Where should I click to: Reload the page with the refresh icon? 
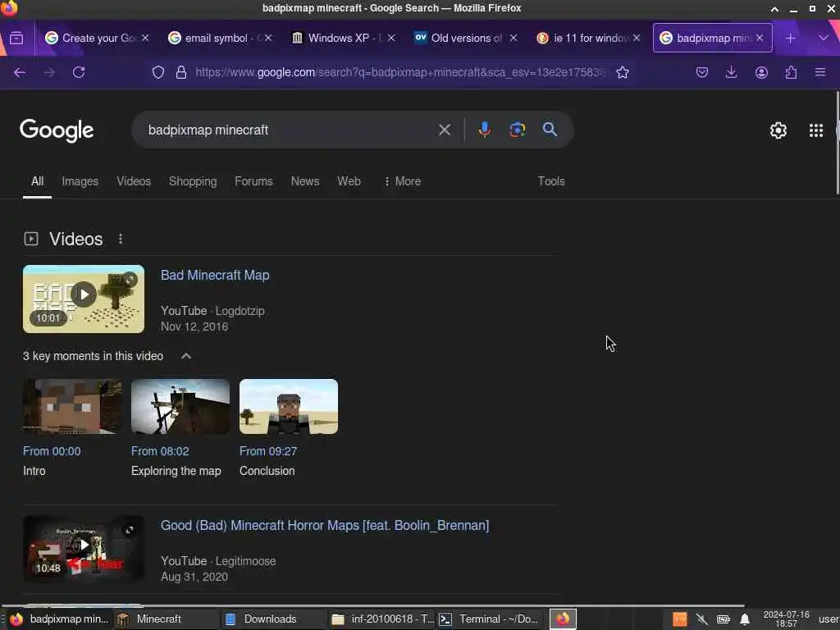[79, 72]
